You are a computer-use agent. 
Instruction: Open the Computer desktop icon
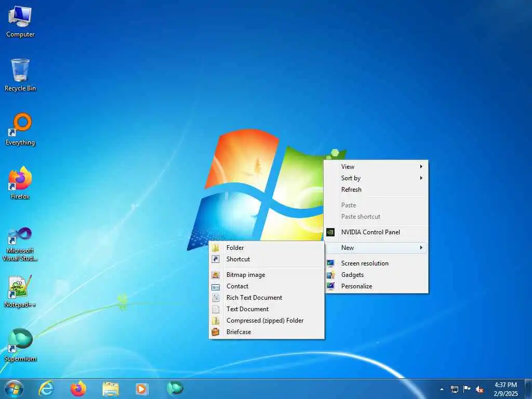click(20, 22)
